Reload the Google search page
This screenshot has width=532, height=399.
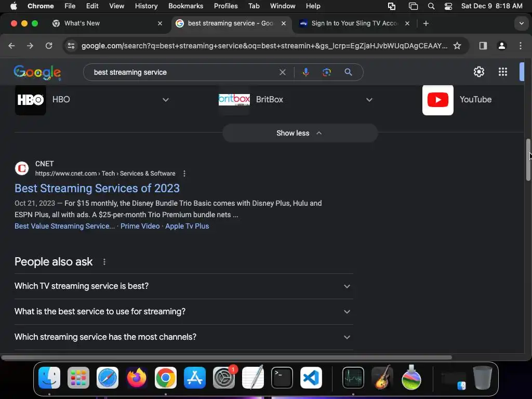[x=49, y=46]
